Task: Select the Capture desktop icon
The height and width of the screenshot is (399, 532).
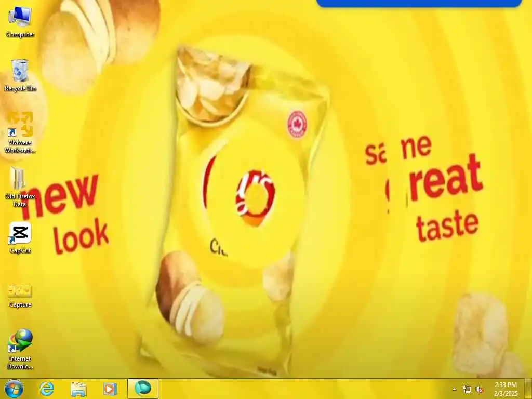Action: coord(20,295)
